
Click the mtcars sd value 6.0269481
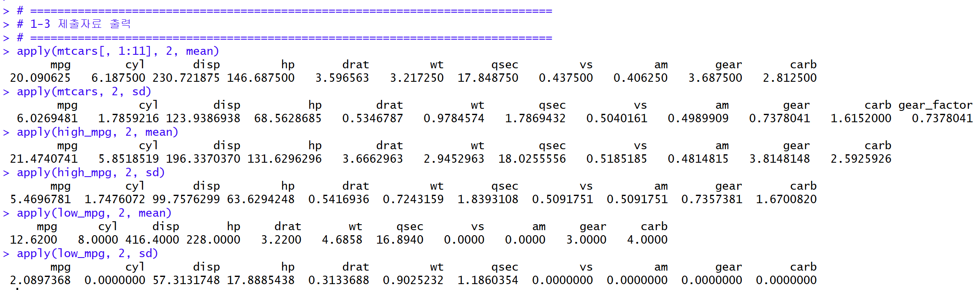(47, 118)
